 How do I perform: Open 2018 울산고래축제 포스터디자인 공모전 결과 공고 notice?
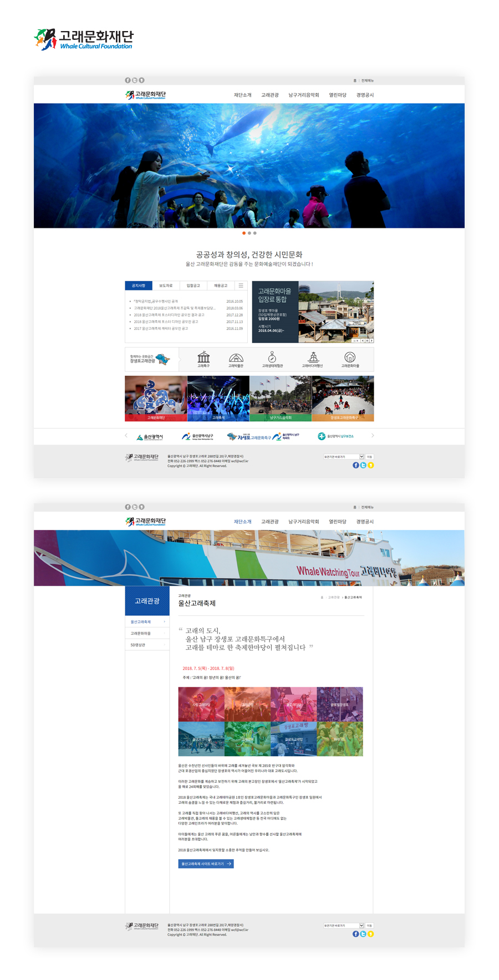169,315
